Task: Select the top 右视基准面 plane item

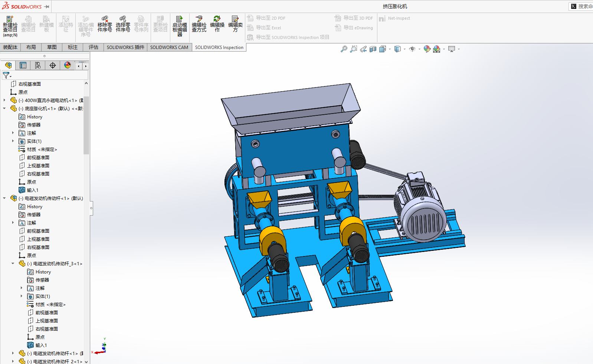Action: (26, 84)
